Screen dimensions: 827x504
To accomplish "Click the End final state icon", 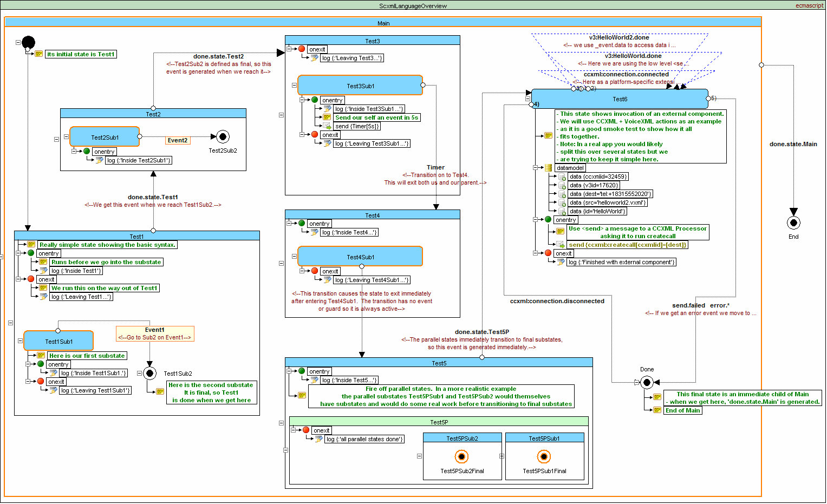I will pos(793,222).
